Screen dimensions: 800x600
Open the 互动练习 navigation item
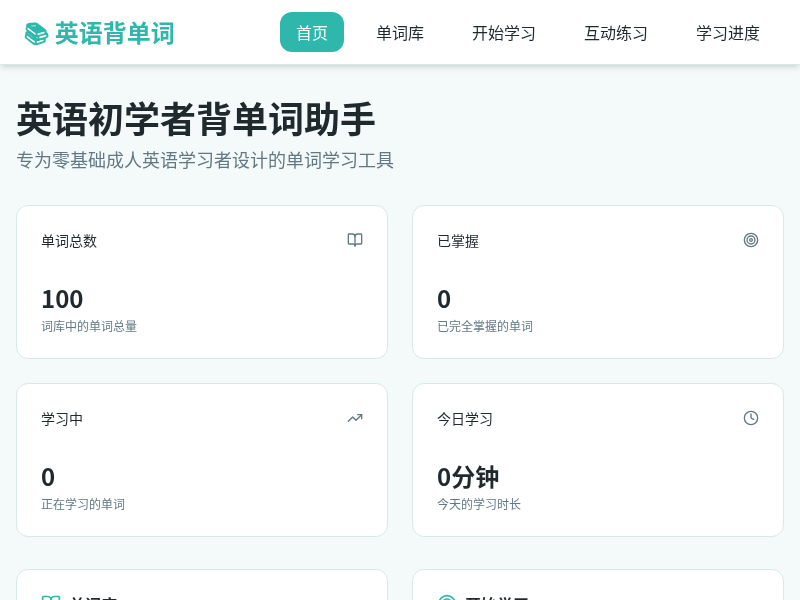pyautogui.click(x=616, y=33)
